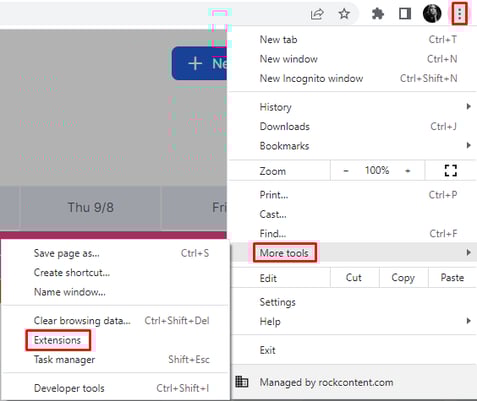Click the Extensions puzzle piece icon
This screenshot has width=477, height=401.
(378, 14)
